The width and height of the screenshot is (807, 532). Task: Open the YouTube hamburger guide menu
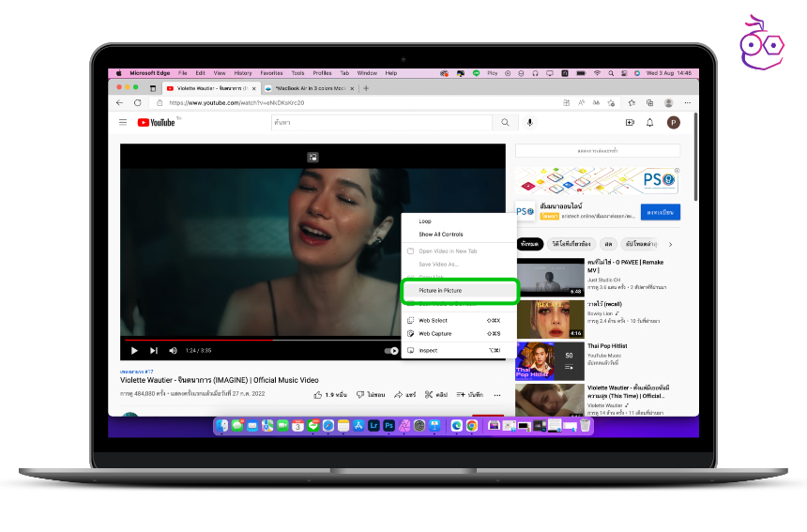[x=122, y=122]
